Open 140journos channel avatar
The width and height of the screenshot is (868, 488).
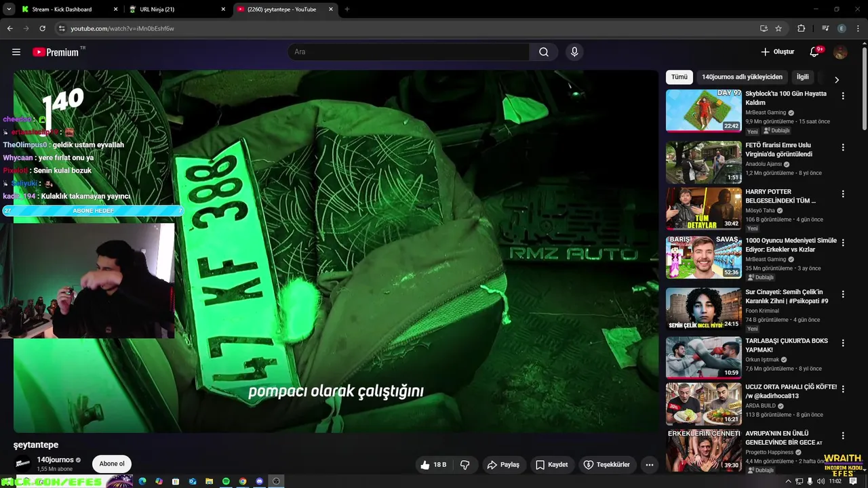(x=23, y=464)
